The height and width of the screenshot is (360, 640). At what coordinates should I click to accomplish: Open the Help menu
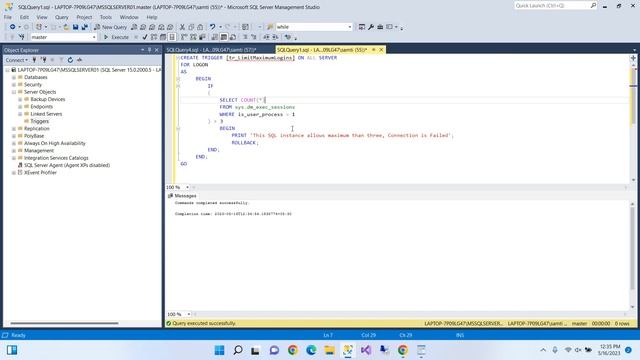(152, 17)
